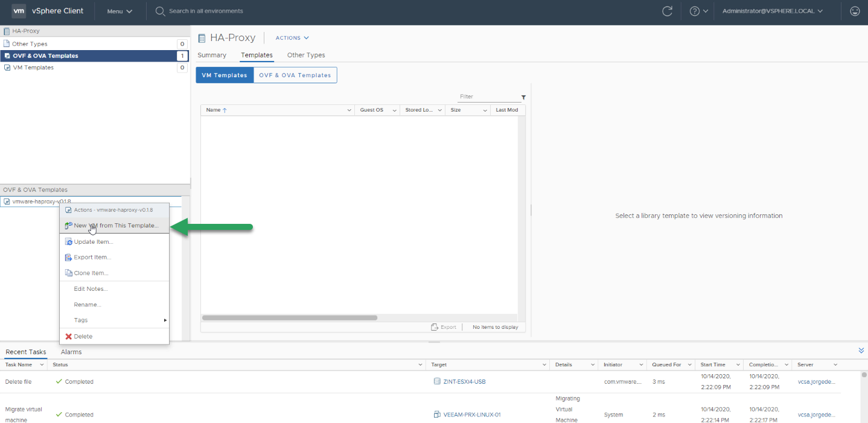The width and height of the screenshot is (868, 423).
Task: Select the Recent Tasks tab
Action: (x=26, y=352)
